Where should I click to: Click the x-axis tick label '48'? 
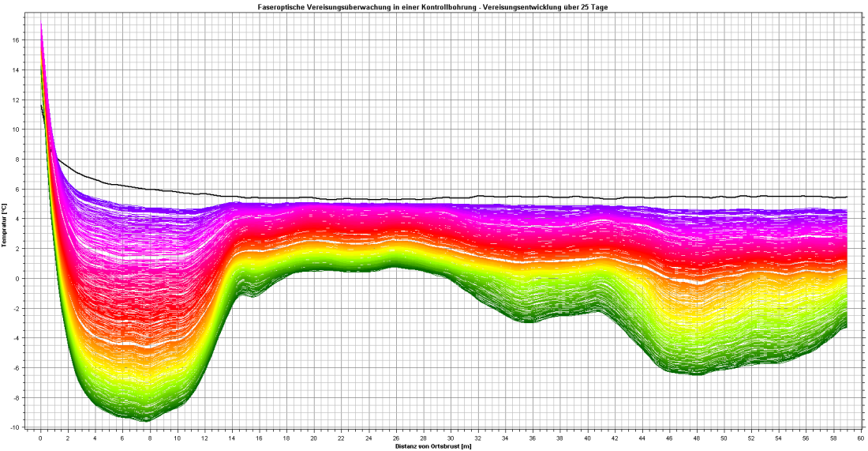click(697, 438)
